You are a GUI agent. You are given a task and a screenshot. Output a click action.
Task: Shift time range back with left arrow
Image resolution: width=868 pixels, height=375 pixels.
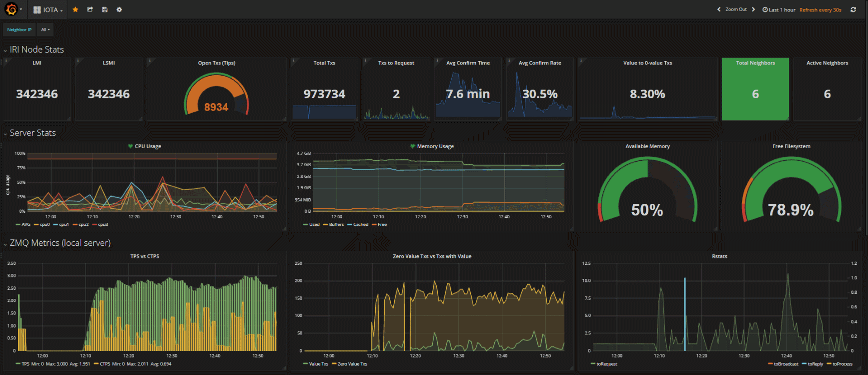(719, 10)
